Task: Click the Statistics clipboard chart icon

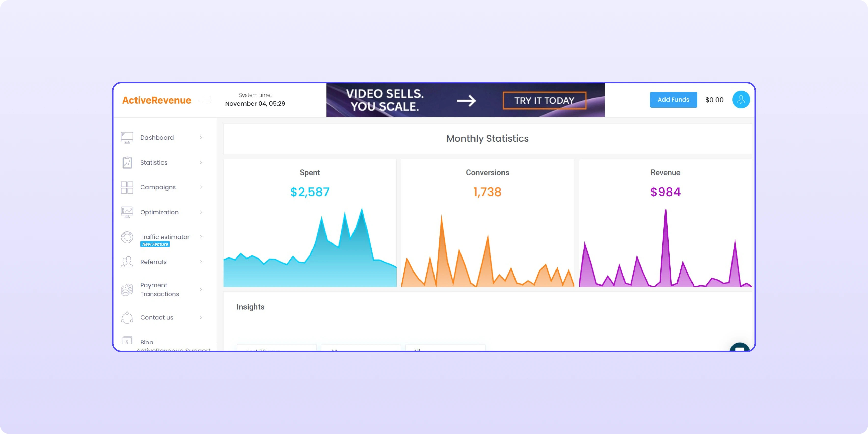Action: tap(127, 163)
